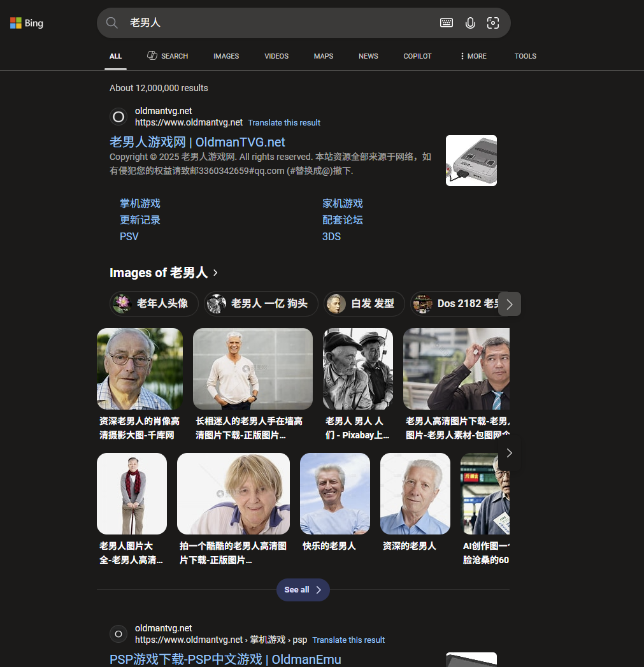Screen dimensions: 644x667
Task: Open image of man in white sweater
Action: [253, 369]
